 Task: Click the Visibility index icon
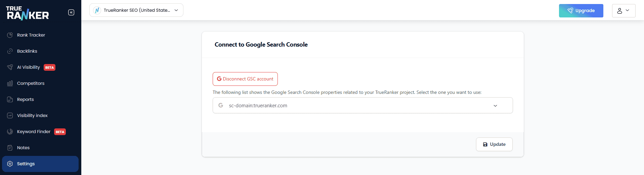(x=10, y=115)
